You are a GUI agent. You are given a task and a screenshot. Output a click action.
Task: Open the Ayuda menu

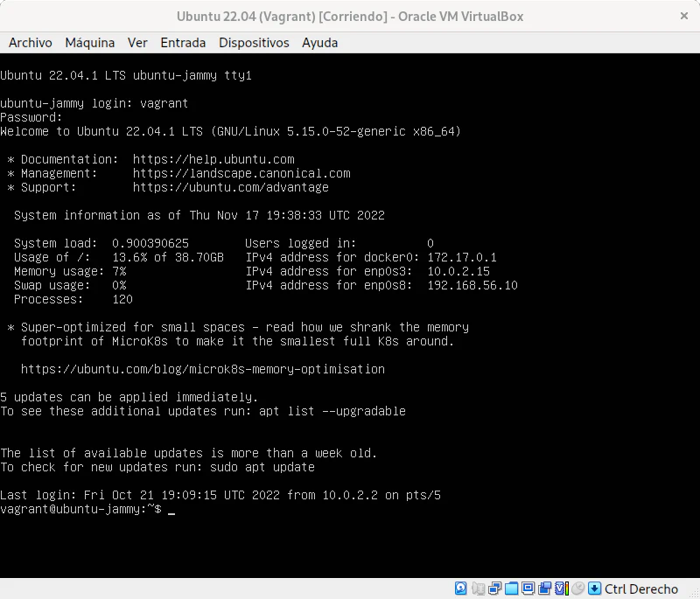click(x=319, y=42)
